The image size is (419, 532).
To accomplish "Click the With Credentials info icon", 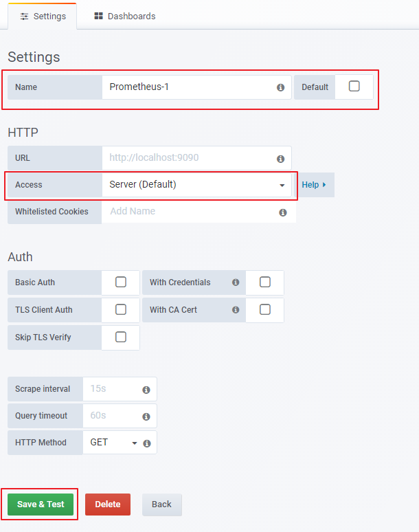I will [236, 282].
